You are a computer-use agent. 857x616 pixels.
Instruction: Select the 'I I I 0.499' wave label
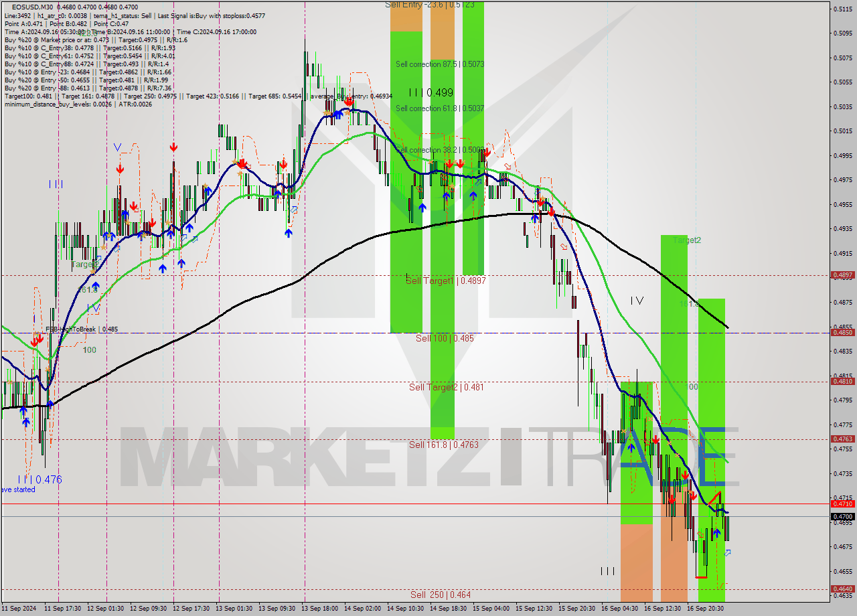coord(431,93)
